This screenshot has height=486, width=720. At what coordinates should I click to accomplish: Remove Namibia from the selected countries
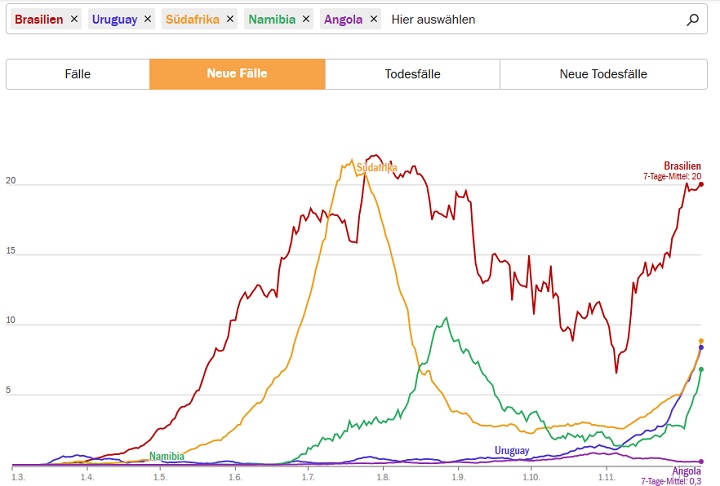click(x=305, y=19)
